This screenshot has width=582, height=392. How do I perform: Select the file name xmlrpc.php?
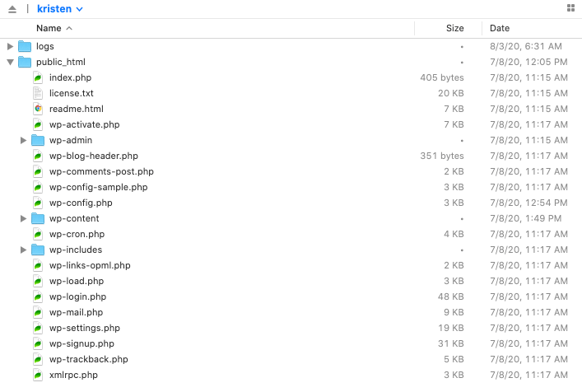[x=73, y=375]
